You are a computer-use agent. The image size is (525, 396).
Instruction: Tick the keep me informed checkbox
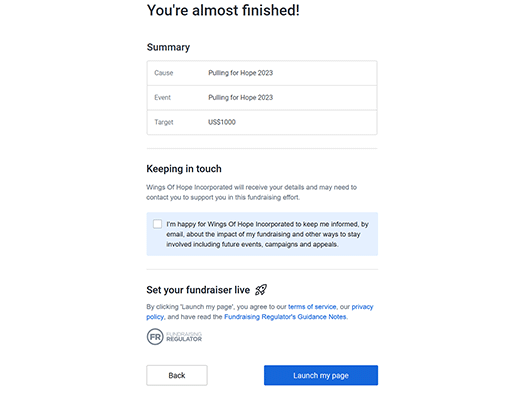pyautogui.click(x=157, y=224)
